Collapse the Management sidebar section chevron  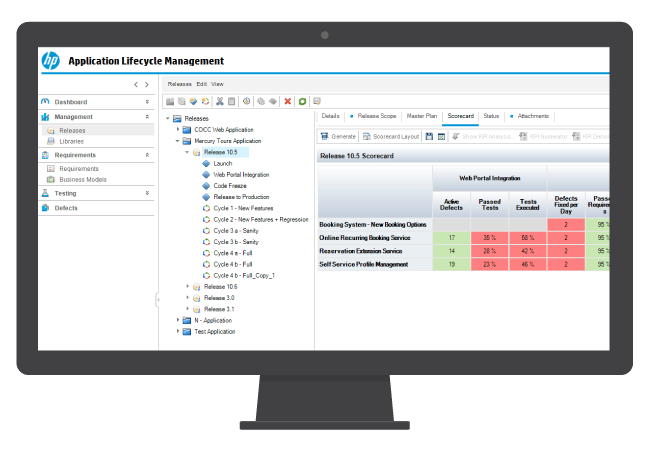(147, 117)
